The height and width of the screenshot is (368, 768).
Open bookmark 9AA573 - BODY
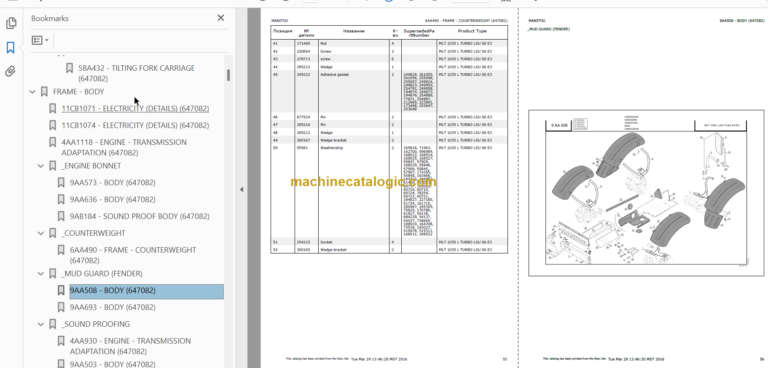point(112,183)
